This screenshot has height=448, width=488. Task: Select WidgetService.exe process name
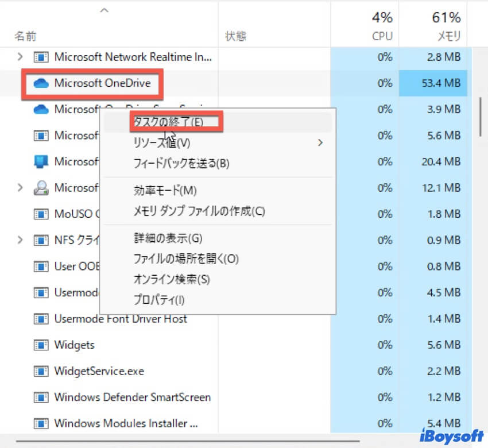(x=99, y=371)
